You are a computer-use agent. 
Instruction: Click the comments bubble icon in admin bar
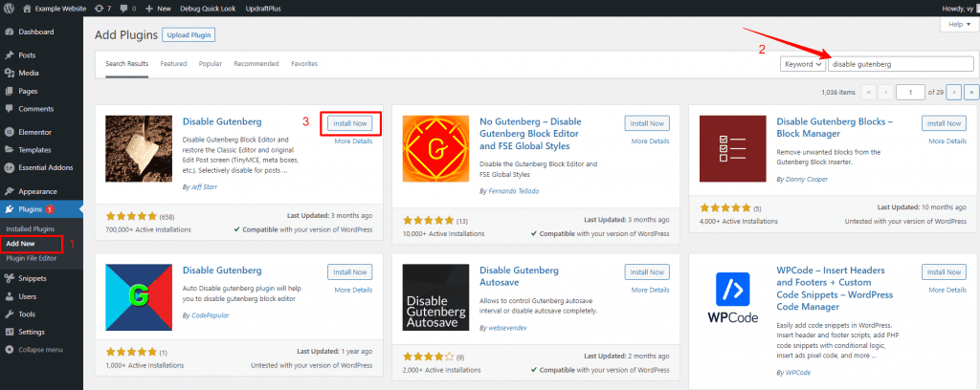(122, 8)
